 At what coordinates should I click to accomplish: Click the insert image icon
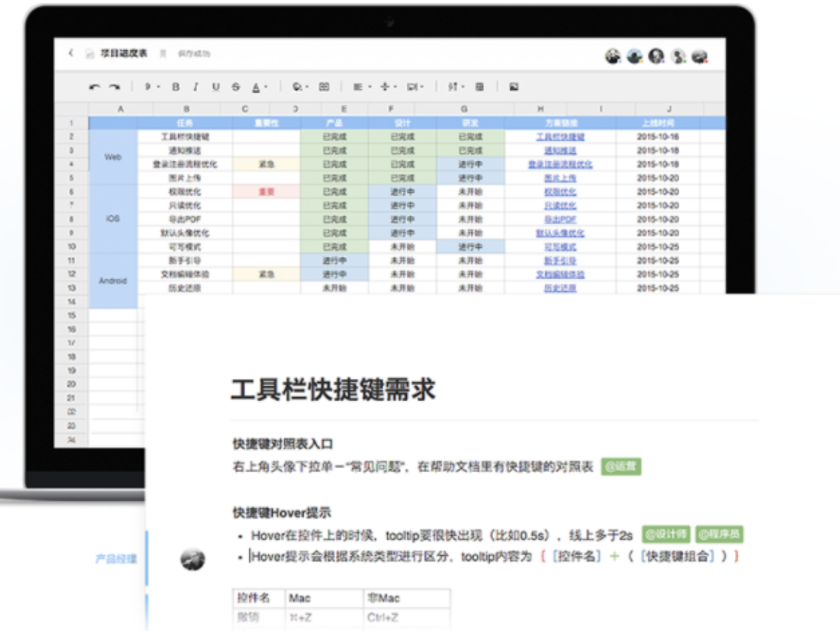[x=514, y=87]
